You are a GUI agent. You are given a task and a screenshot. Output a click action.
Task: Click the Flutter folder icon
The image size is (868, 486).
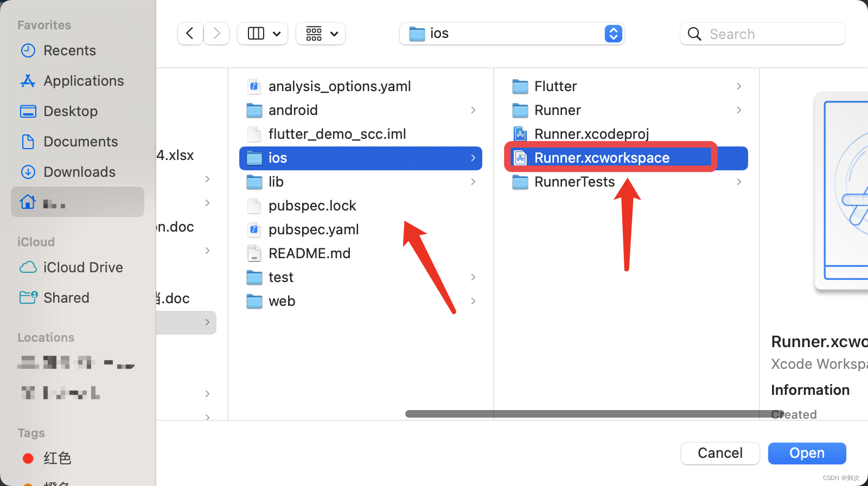pyautogui.click(x=520, y=86)
